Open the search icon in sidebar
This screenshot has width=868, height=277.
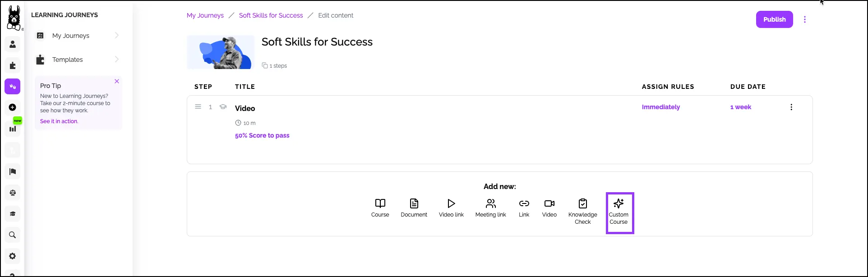tap(13, 235)
